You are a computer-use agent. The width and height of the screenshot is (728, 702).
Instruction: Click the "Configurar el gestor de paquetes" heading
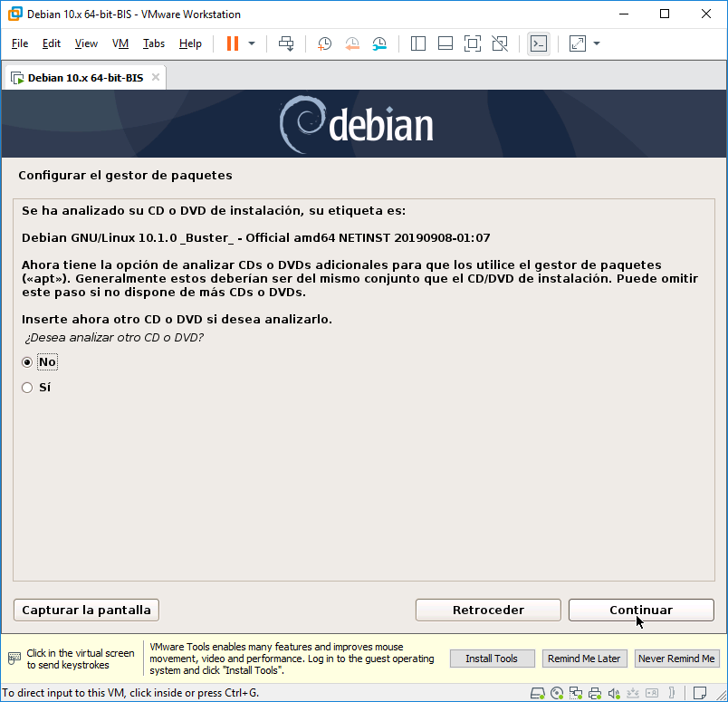(125, 175)
